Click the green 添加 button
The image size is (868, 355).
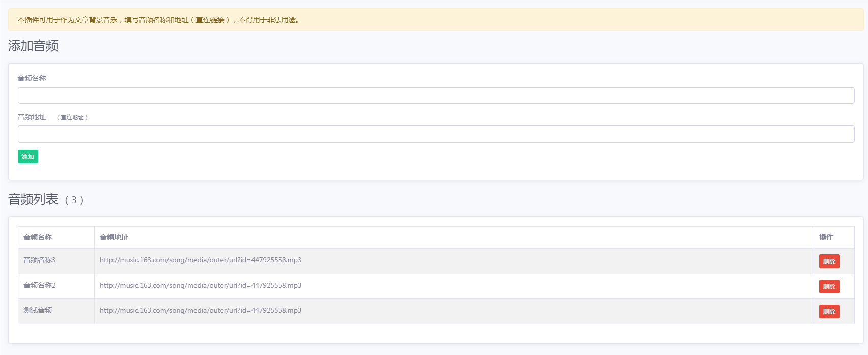coord(28,156)
